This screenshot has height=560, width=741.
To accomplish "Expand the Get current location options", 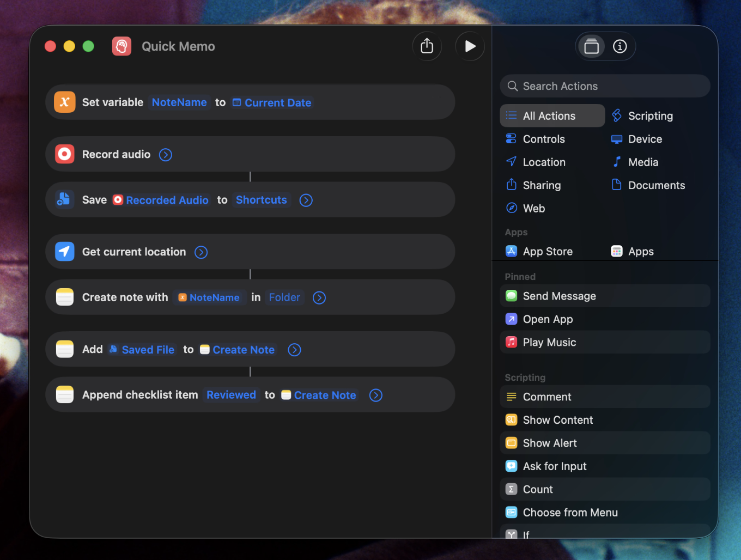I will pyautogui.click(x=201, y=252).
